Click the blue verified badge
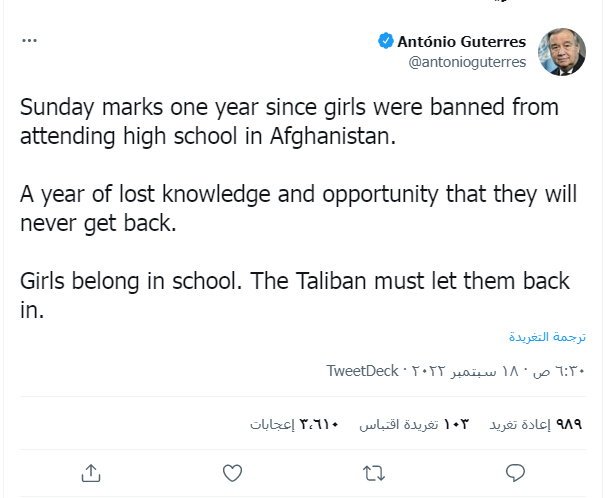Viewport: 607px width, 498px height. pos(385,42)
